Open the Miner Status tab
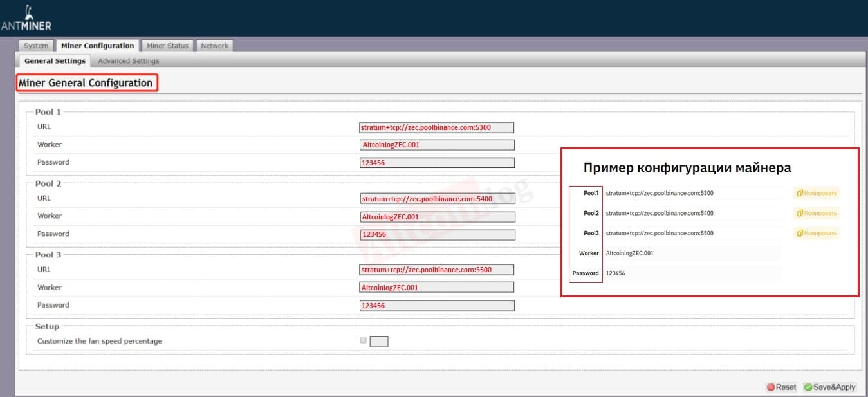Screen dimensions: 868x397 167,46
